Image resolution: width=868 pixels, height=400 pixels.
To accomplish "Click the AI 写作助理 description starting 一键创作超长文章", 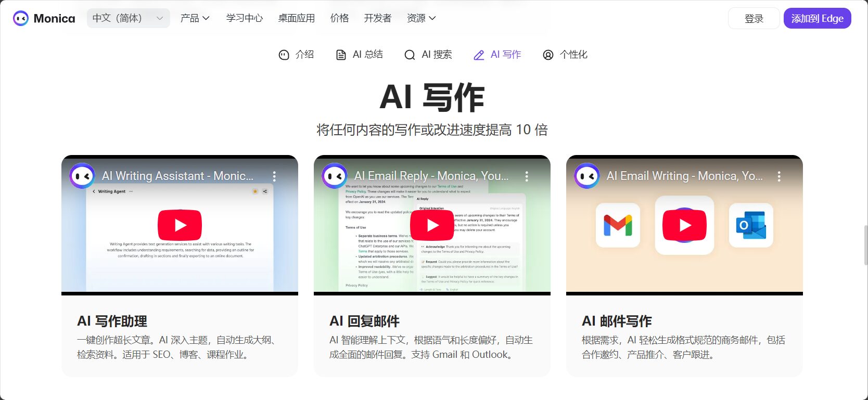I will [x=177, y=347].
